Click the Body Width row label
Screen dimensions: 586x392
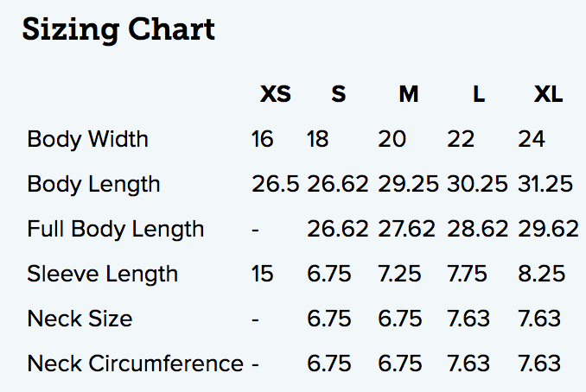tap(88, 139)
